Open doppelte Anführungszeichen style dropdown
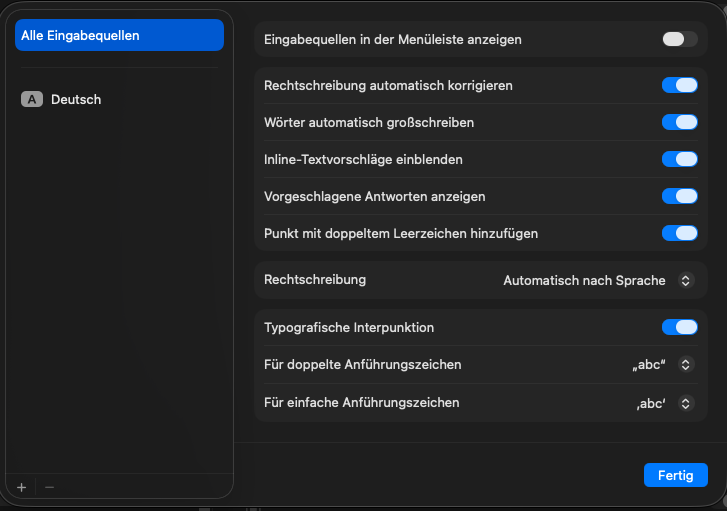Image resolution: width=727 pixels, height=511 pixels. tap(662, 365)
